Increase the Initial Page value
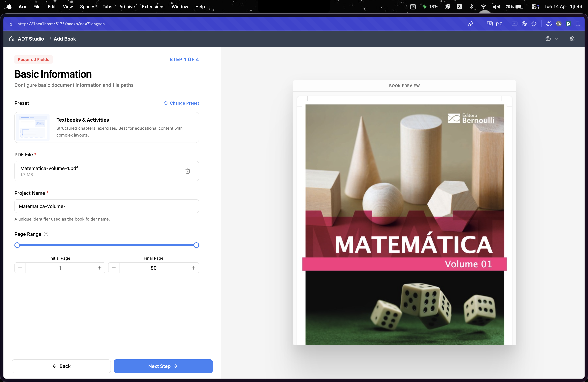588x382 pixels. (x=100, y=268)
